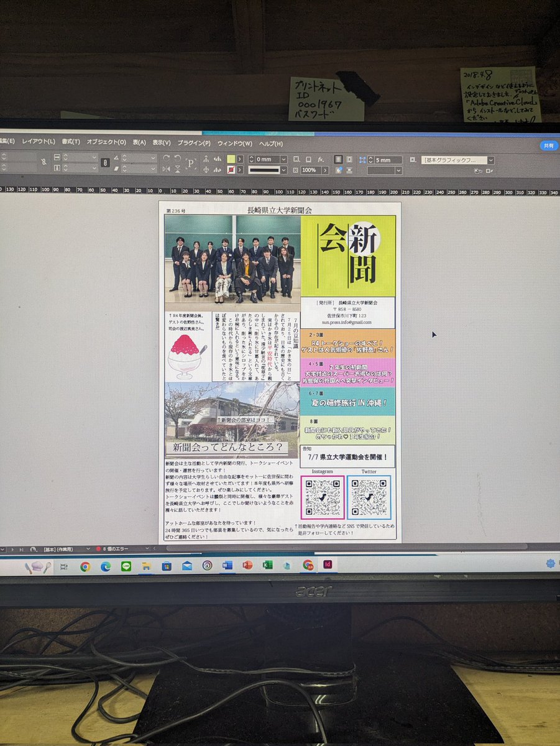Click the select container icon
This screenshot has height=746, width=560.
tap(206, 159)
